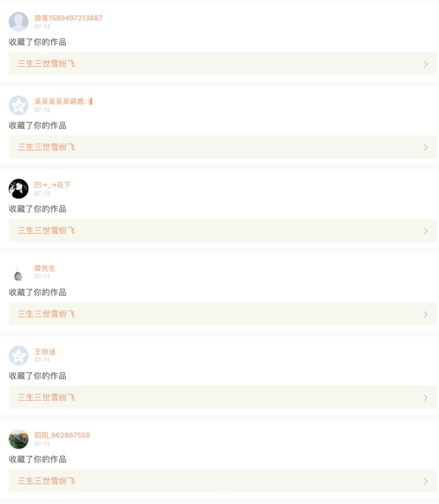Visit the profile name 呆呆呆呆呆萌鹿.

pyautogui.click(x=60, y=102)
